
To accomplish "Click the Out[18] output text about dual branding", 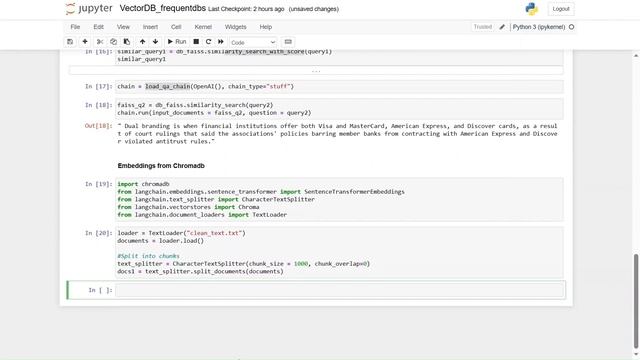I will [337, 134].
